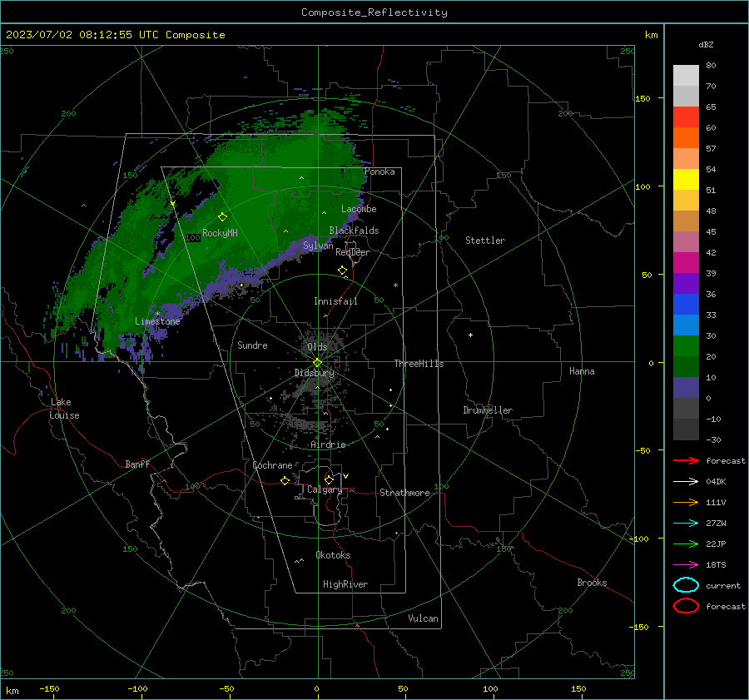
Task: Click the Innisfail label
Action: [335, 301]
